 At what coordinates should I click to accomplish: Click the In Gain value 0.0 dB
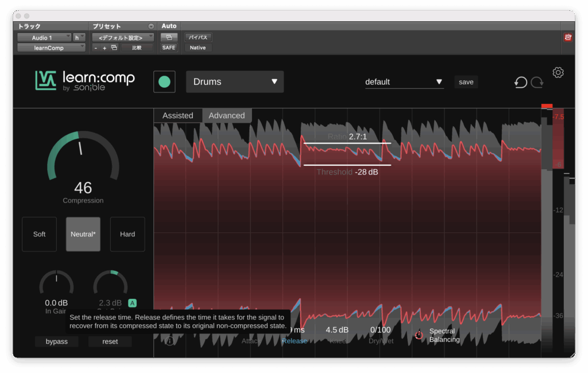click(56, 303)
